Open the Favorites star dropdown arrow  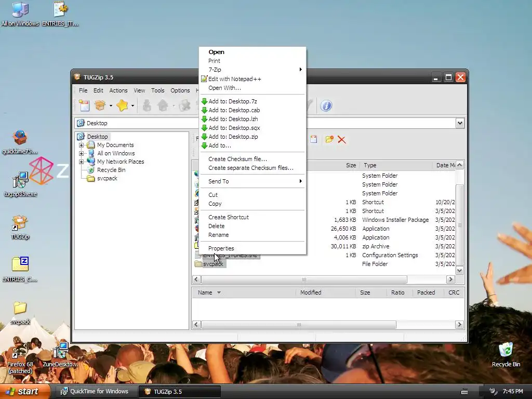tap(132, 106)
